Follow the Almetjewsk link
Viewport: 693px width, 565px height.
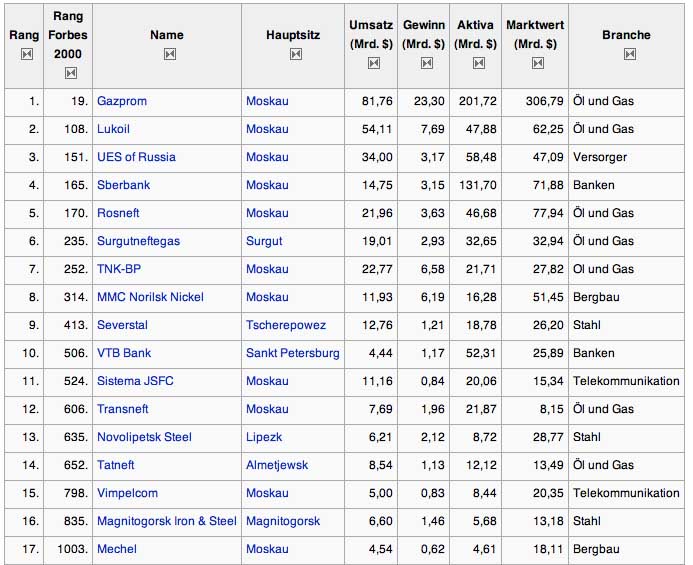277,465
